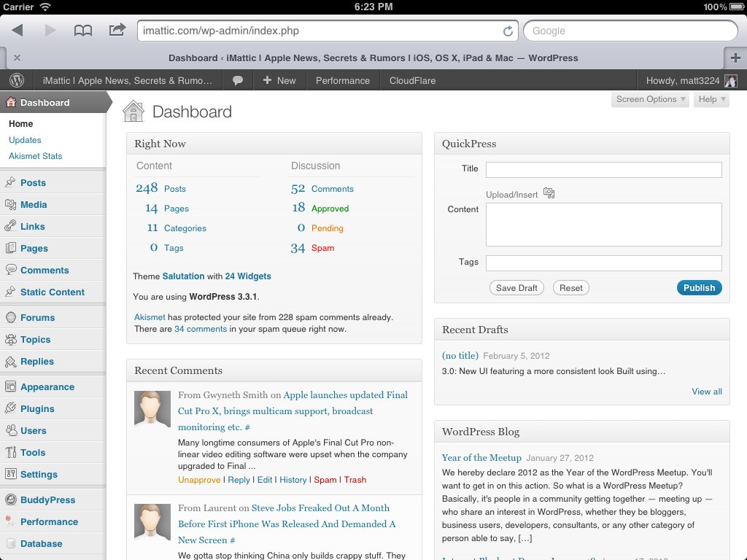
Task: Click Gwyneth Smith's comment avatar
Action: coord(152,409)
